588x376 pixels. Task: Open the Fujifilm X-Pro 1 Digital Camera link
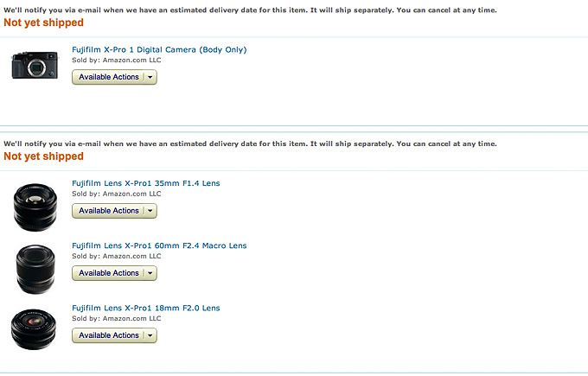click(159, 50)
